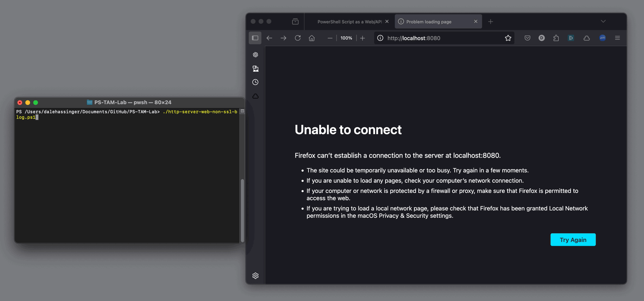Image resolution: width=644 pixels, height=301 pixels.
Task: Toggle the Firefox sidebar
Action: [255, 38]
